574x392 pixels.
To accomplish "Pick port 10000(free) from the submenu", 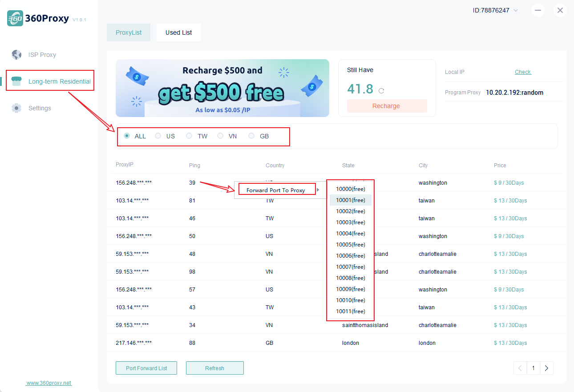I will pyautogui.click(x=351, y=189).
